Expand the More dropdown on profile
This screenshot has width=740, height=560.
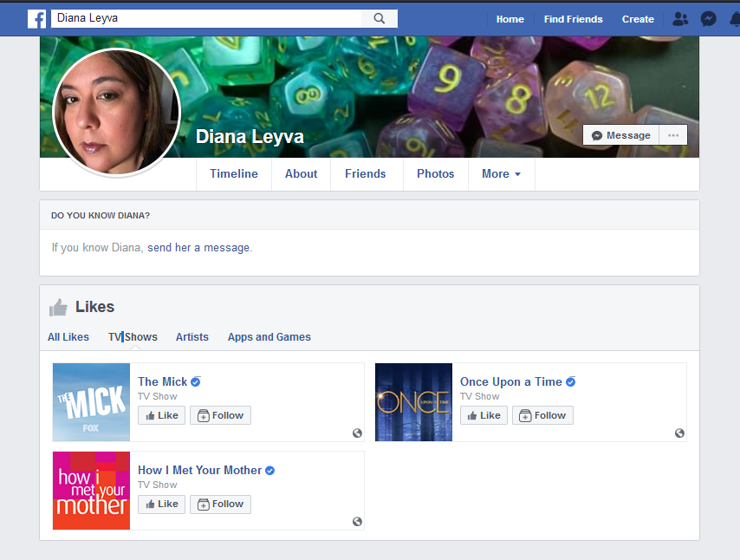click(501, 173)
